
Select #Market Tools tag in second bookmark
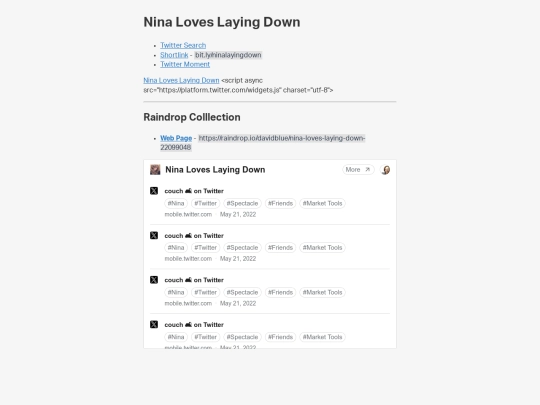pos(322,248)
